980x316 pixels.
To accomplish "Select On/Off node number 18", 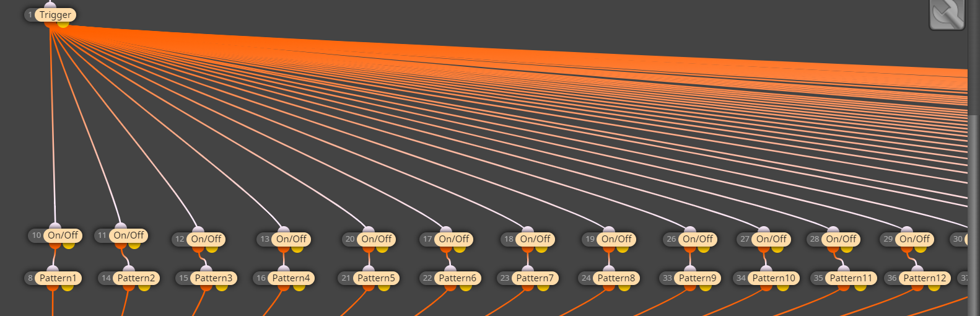I will click(x=535, y=239).
